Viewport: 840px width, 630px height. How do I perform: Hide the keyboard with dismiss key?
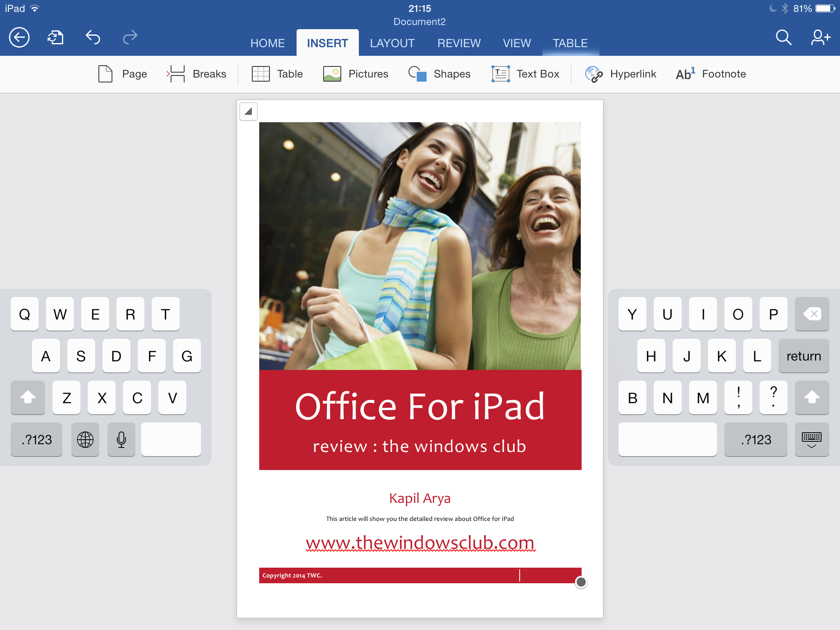(811, 440)
